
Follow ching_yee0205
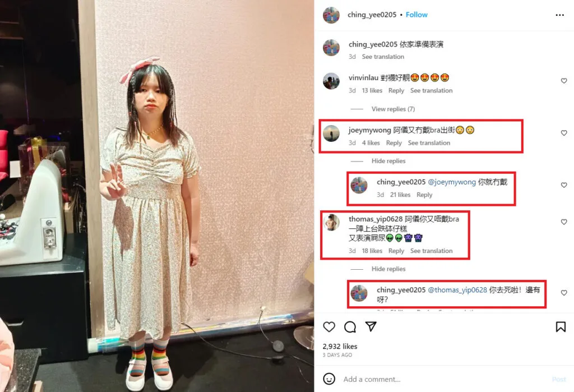coord(416,15)
